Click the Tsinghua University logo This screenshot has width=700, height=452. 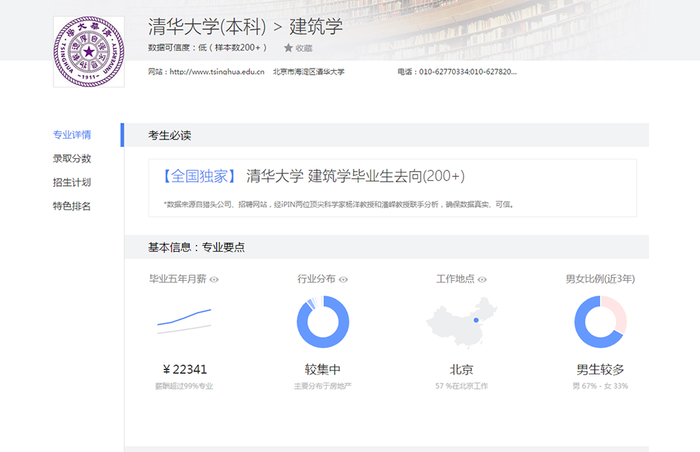(x=89, y=52)
